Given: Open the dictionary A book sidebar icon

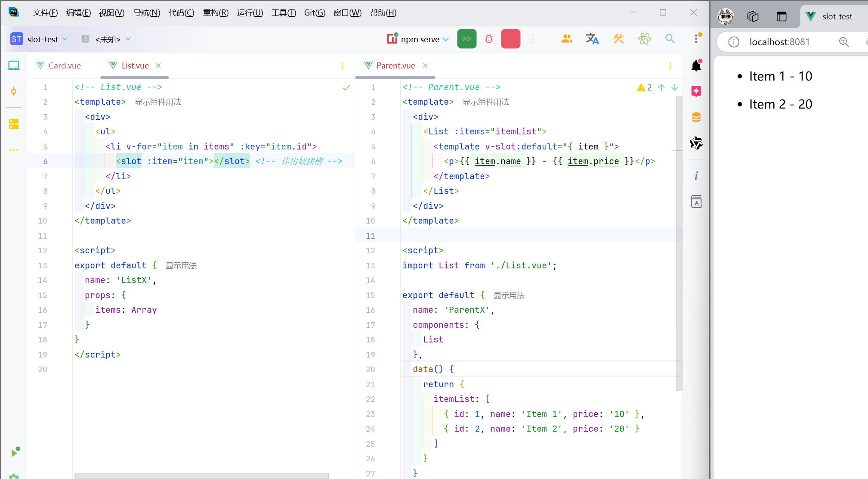Looking at the screenshot, I should (x=696, y=202).
